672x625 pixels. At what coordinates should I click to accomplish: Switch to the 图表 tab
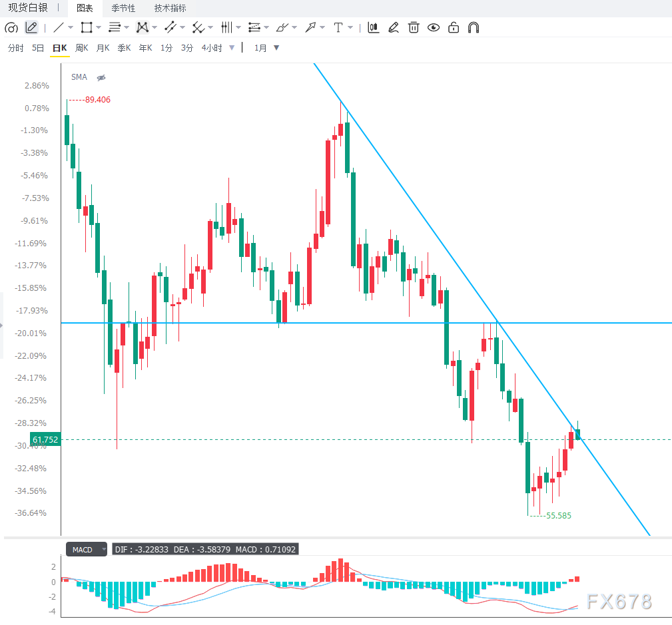click(85, 8)
